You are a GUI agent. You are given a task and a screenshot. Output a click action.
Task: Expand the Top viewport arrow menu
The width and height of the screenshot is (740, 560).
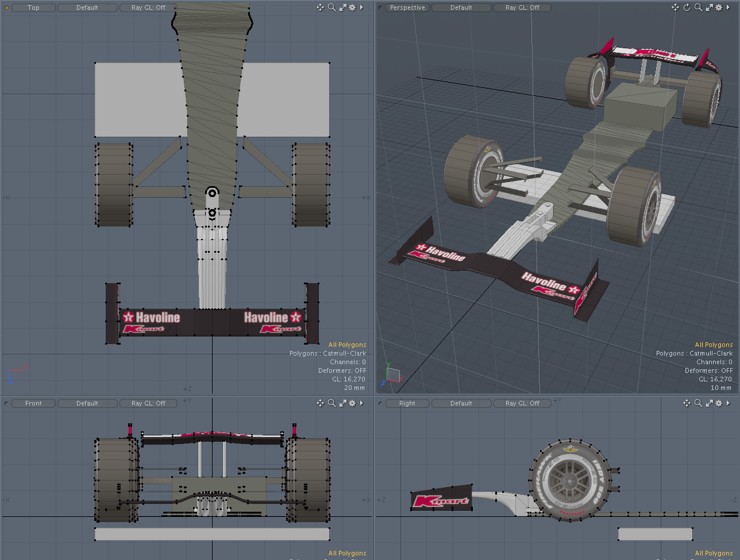coord(361,7)
